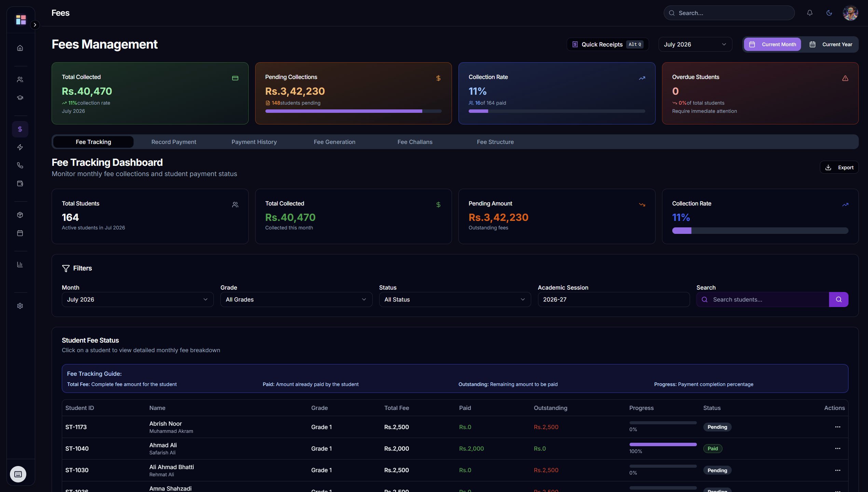Switch to Fee Structure tab
Viewport: 868px width, 492px height.
pyautogui.click(x=495, y=142)
